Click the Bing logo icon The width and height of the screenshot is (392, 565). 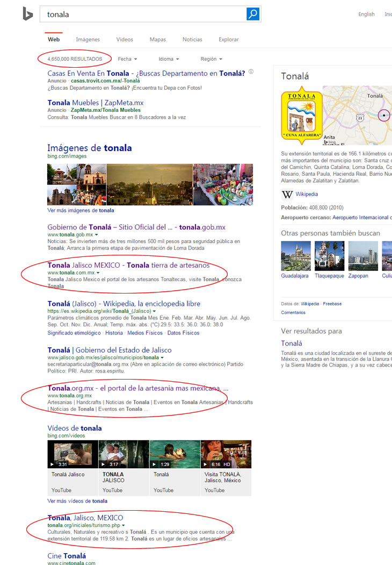coord(28,14)
